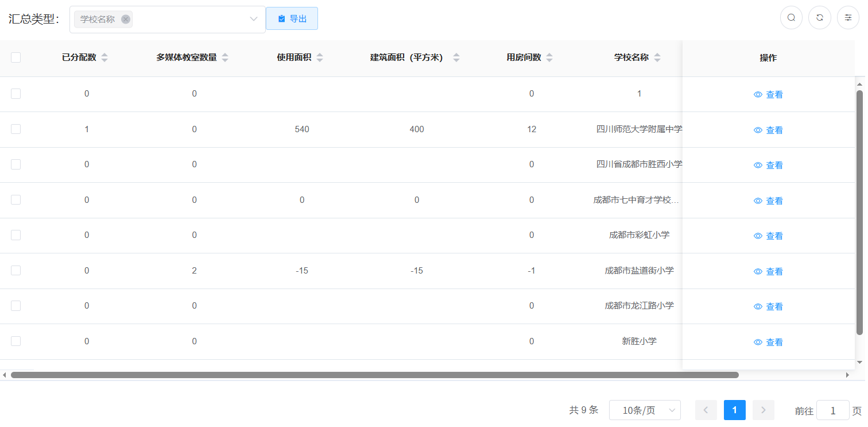The width and height of the screenshot is (868, 427).
Task: Select the 成都市盐道街小学 row checkbox
Action: click(16, 270)
